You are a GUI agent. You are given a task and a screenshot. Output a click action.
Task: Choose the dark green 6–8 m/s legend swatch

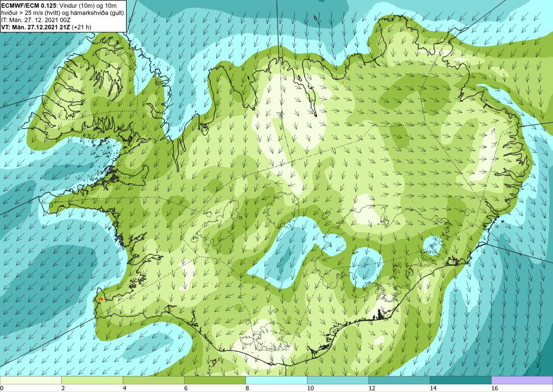click(x=215, y=380)
